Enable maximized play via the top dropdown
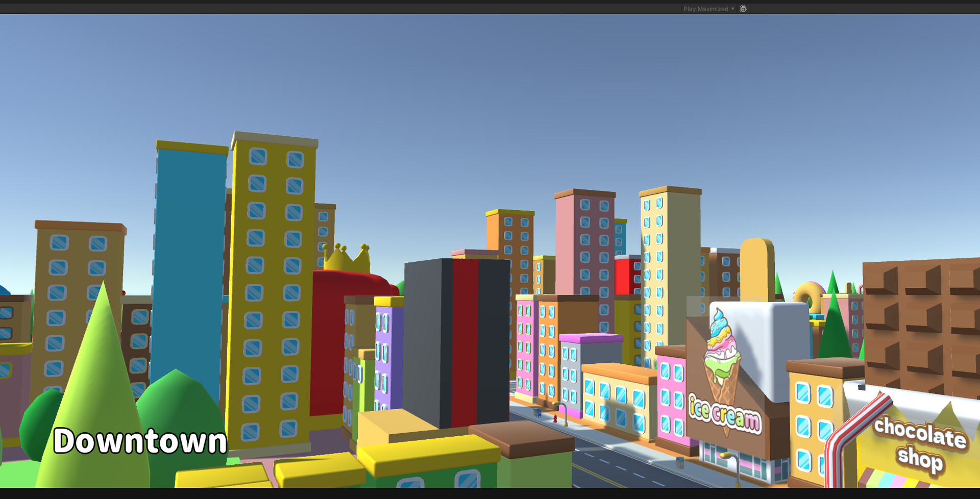This screenshot has width=980, height=499. coord(706,9)
